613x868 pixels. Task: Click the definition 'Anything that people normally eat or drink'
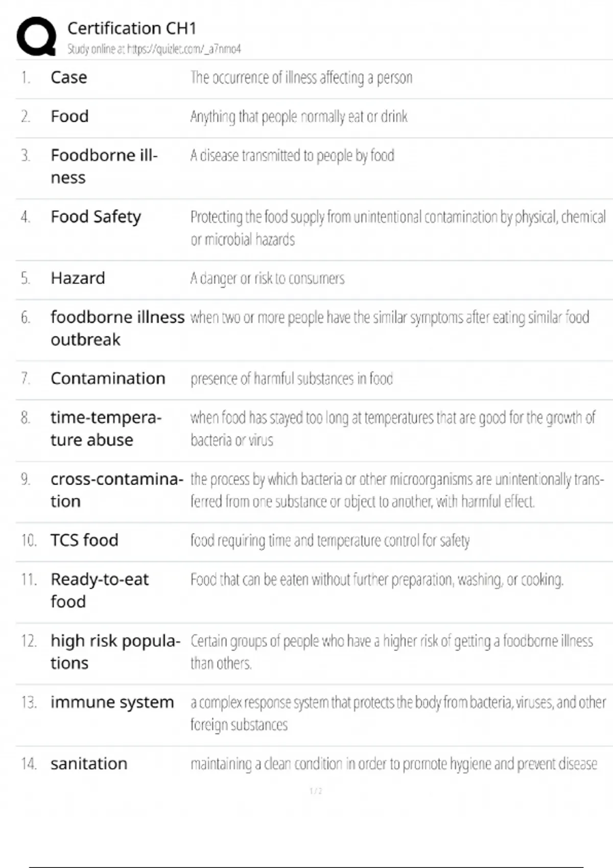(299, 117)
